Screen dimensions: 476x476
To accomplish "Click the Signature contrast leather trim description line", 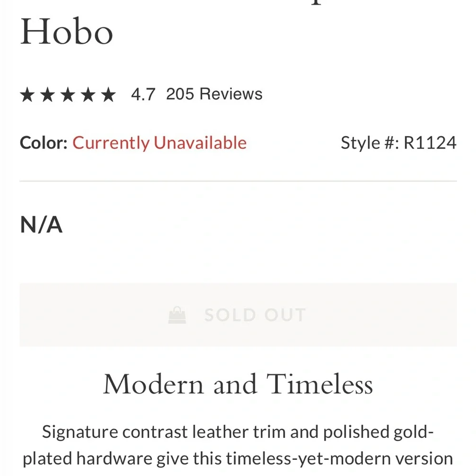I will tap(238, 432).
